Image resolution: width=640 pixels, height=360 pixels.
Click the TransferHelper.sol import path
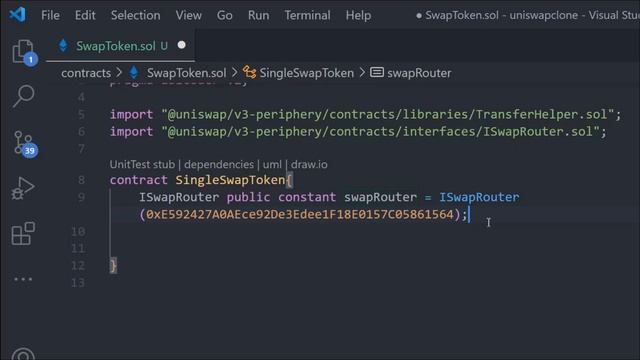point(387,115)
